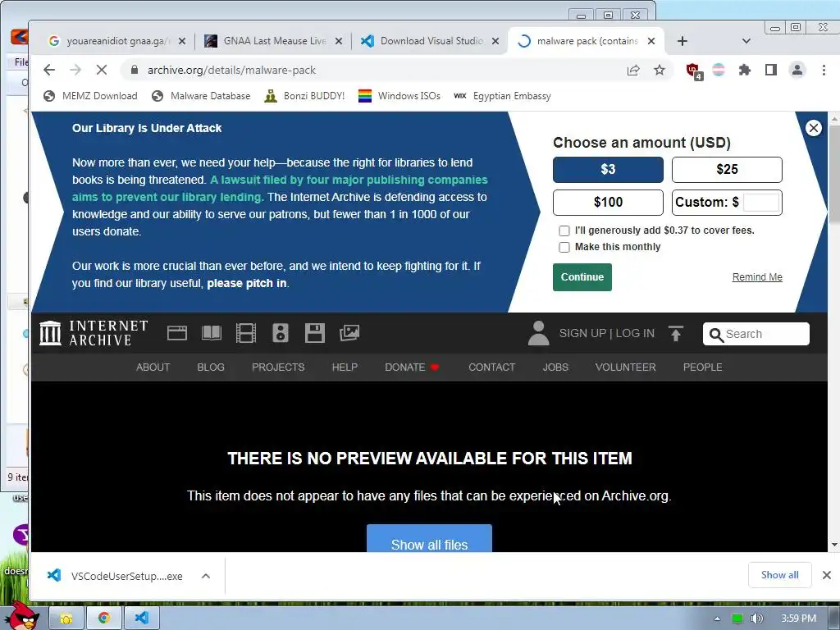840x630 pixels.
Task: Expand the VSCodeUserSetup download options chevron
Action: pos(206,577)
